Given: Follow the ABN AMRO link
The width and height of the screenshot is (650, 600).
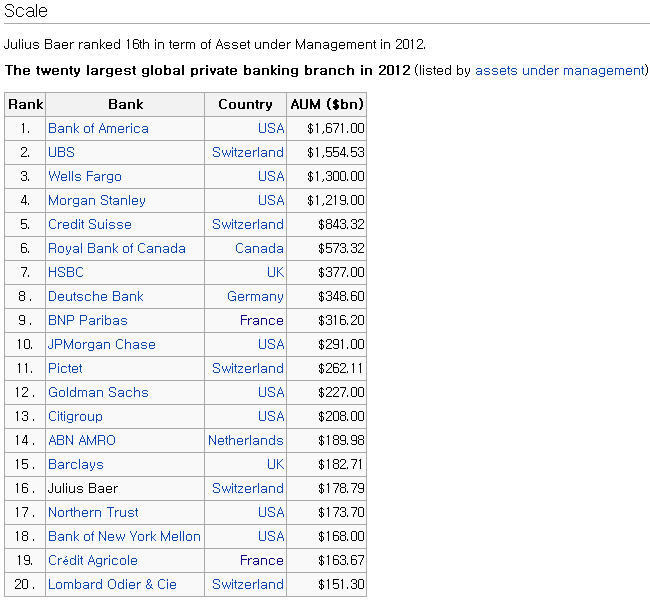Looking at the screenshot, I should tap(82, 440).
